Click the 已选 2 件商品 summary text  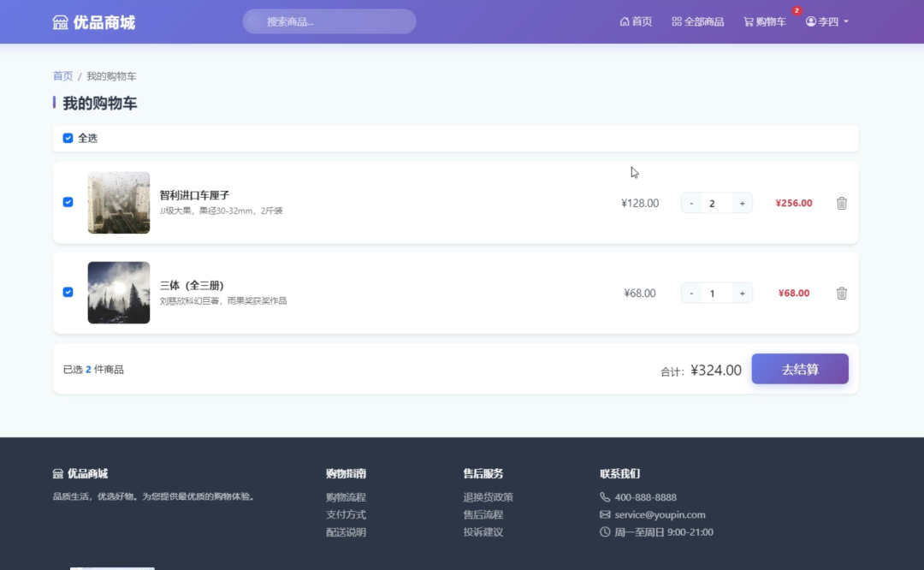93,370
